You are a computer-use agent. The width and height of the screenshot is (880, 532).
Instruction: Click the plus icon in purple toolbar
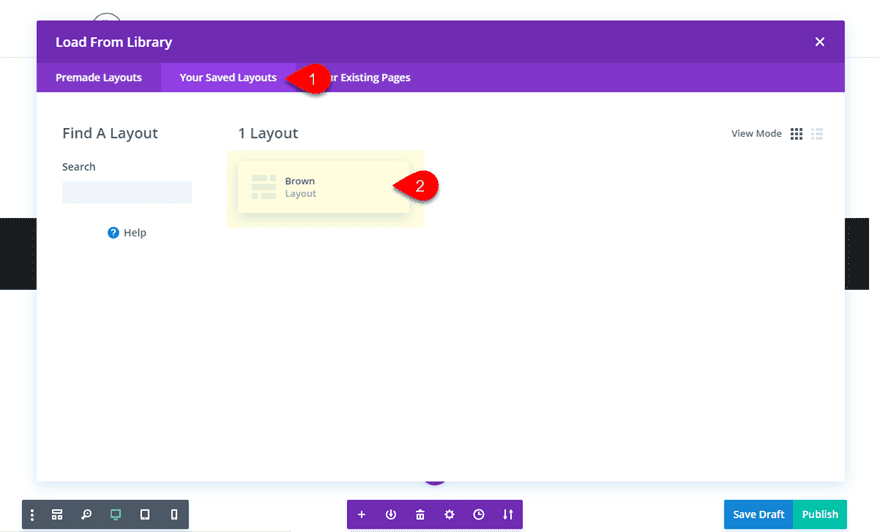pos(361,515)
